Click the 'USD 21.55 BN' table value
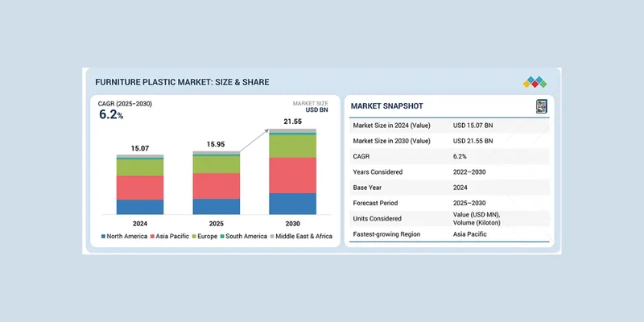Viewport: 644px width, 322px height. tap(473, 141)
